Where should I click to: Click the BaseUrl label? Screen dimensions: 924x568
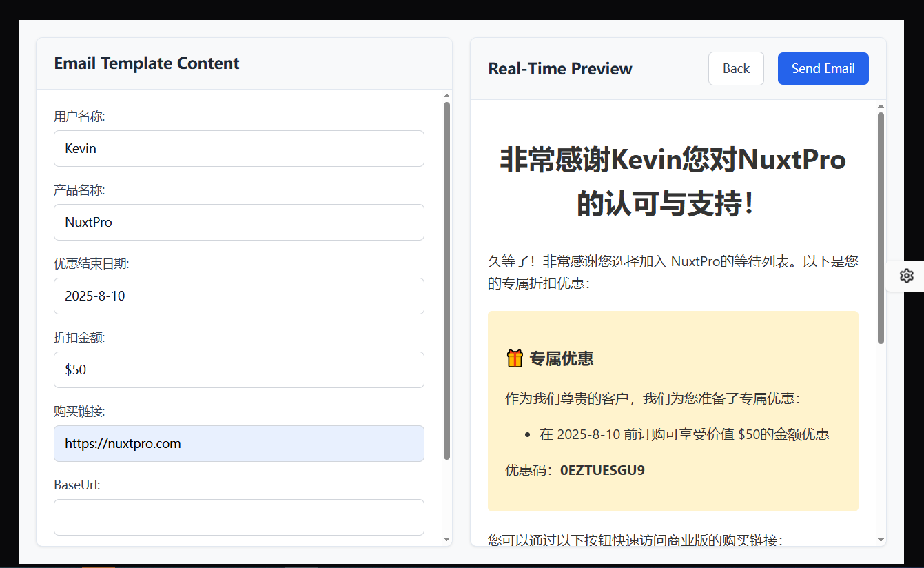click(x=77, y=485)
